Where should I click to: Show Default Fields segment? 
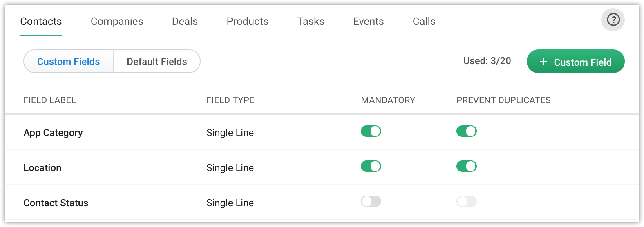(x=157, y=62)
